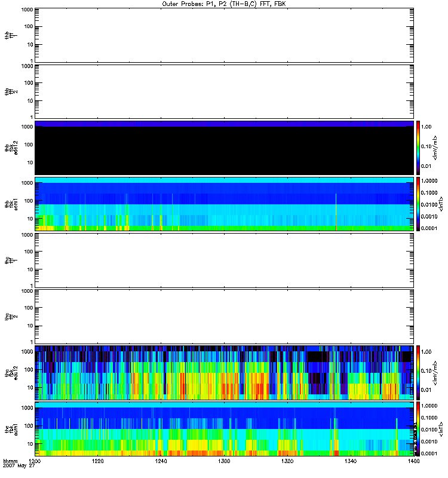The height and width of the screenshot is (478, 448).
Task: Click inside the empty thb fff 2 panel
Action: [223, 91]
